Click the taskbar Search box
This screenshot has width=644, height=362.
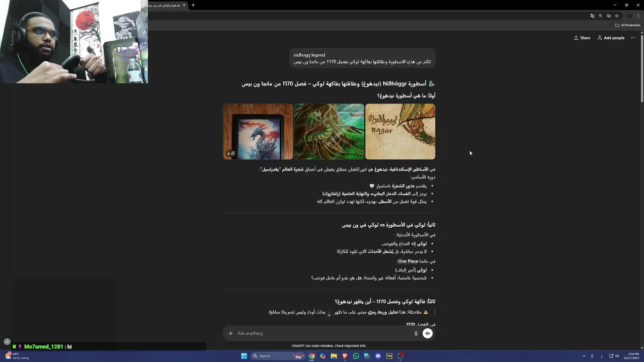278,356
